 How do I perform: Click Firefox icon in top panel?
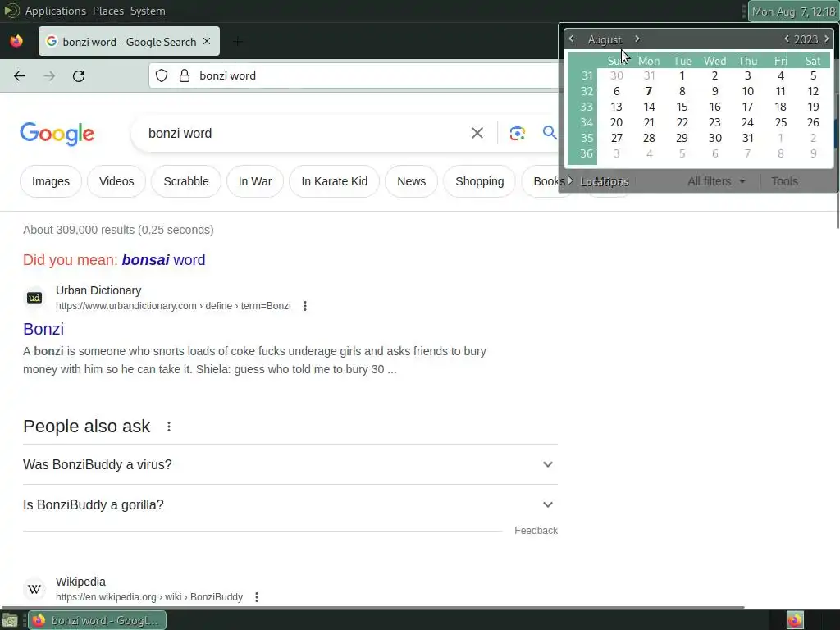(x=16, y=41)
